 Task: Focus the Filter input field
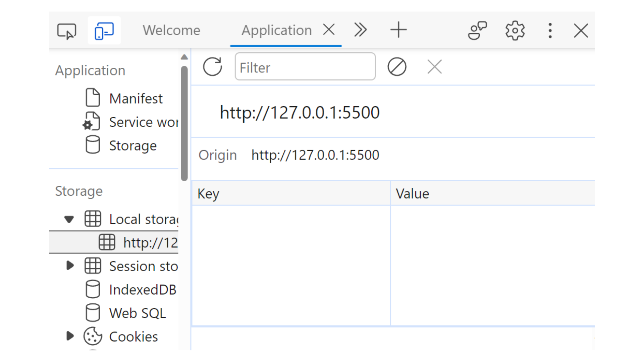tap(305, 66)
